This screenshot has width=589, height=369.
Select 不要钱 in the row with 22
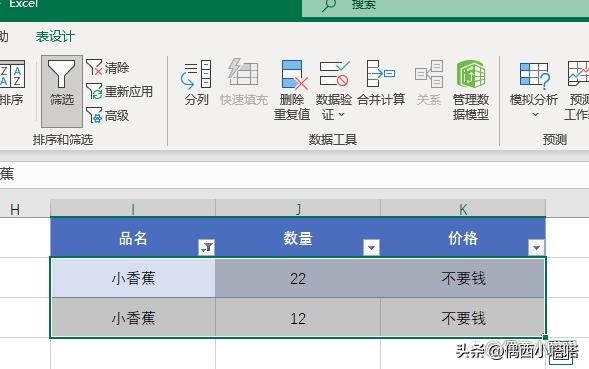[463, 278]
